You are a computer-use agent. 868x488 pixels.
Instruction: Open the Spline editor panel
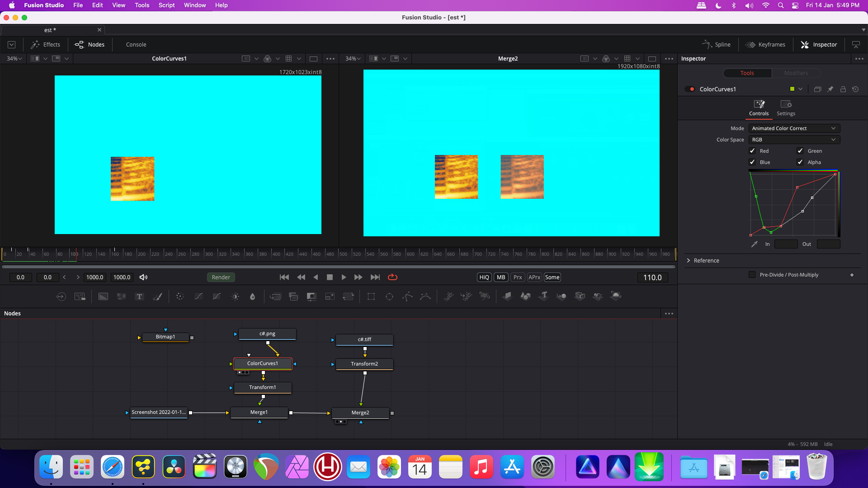coord(717,45)
